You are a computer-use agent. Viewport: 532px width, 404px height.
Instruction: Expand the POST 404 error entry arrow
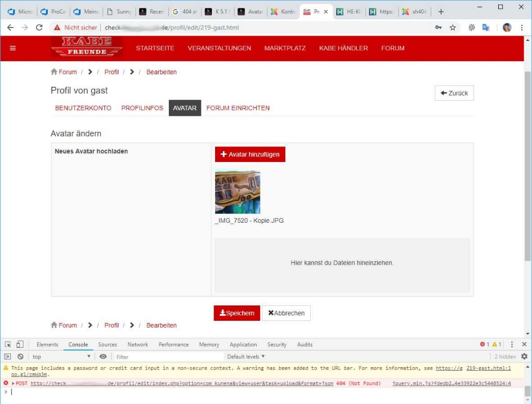[13, 384]
